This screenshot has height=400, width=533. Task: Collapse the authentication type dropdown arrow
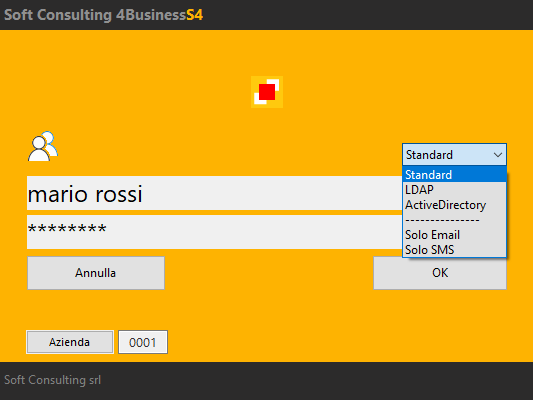498,155
